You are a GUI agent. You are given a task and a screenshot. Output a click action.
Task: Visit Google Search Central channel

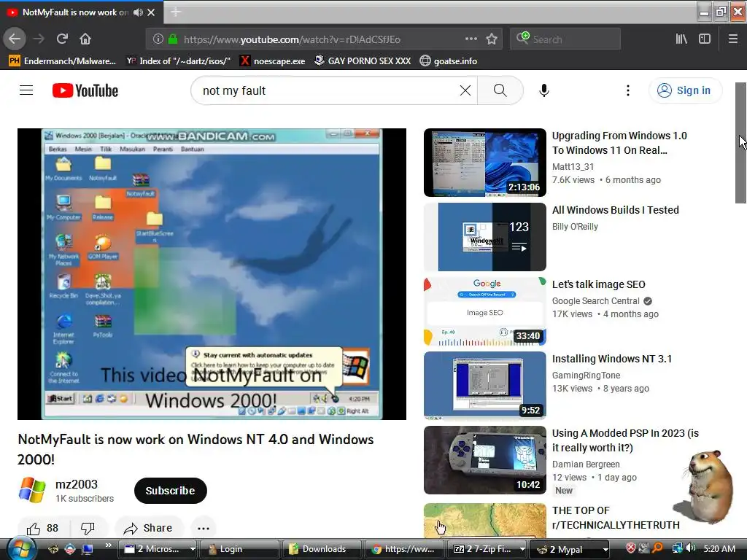coord(596,301)
